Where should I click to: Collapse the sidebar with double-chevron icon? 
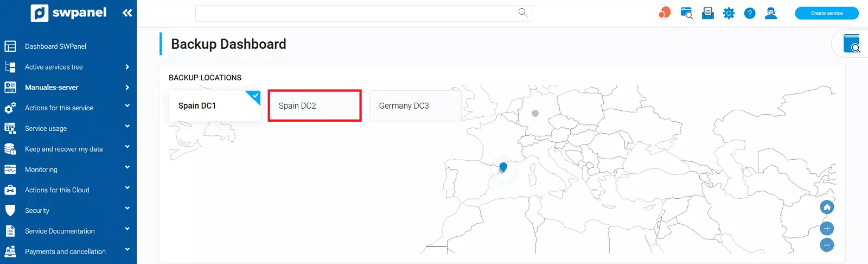coord(127,13)
